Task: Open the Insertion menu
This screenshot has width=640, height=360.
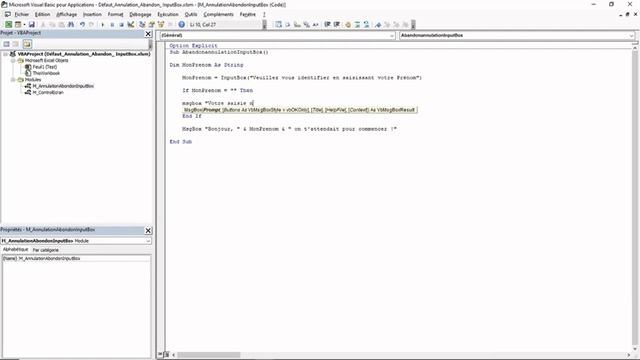Action: click(92, 14)
